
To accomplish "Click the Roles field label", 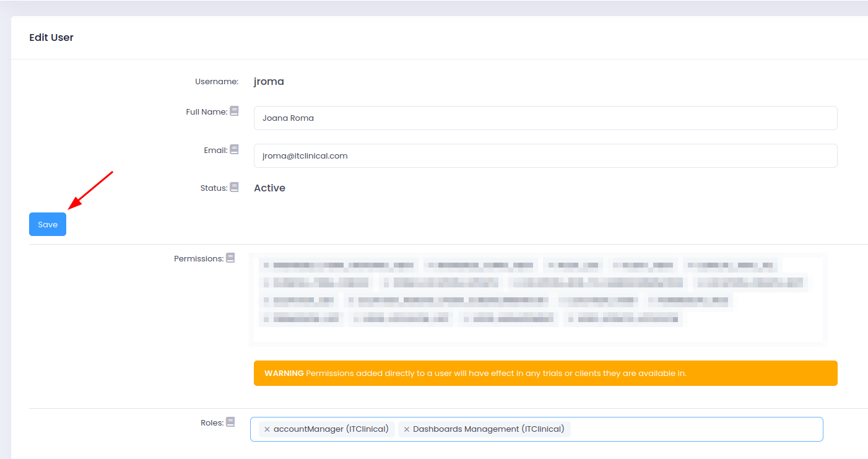I will pos(211,423).
